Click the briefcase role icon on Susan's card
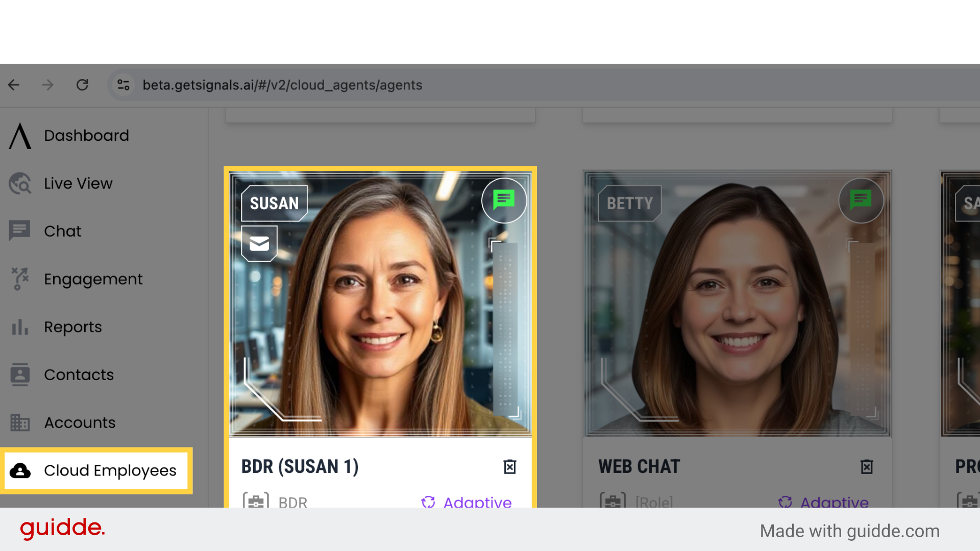 pyautogui.click(x=256, y=500)
